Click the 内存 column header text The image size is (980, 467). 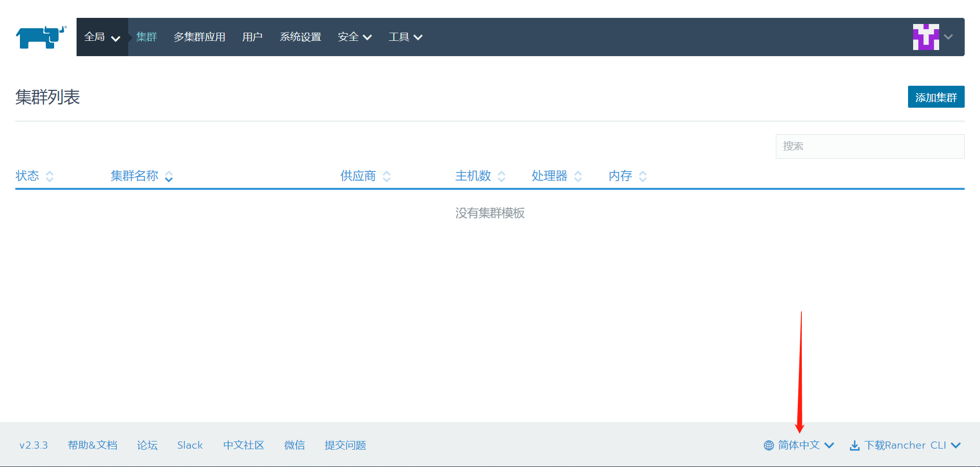(x=620, y=176)
